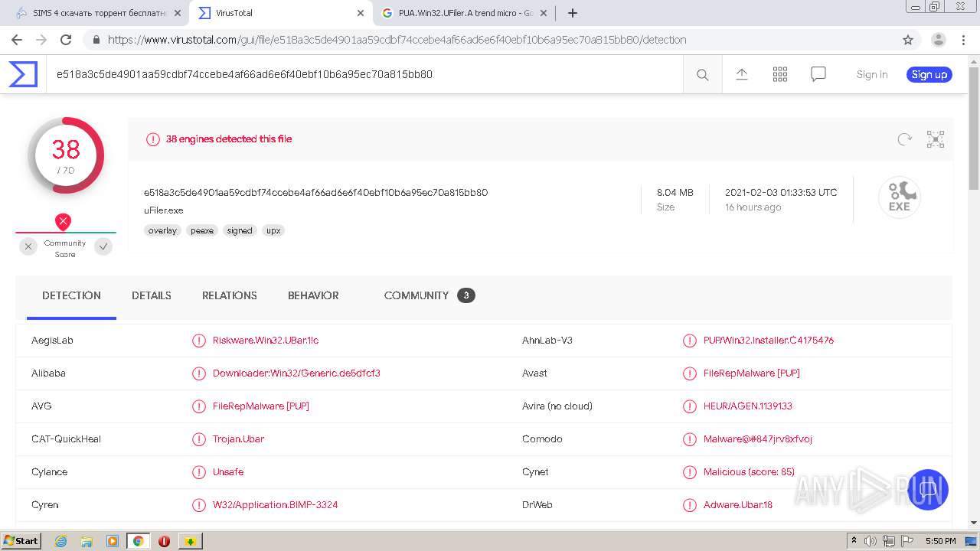Click the Sign up button
Viewport: 980px width, 551px height.
point(929,74)
